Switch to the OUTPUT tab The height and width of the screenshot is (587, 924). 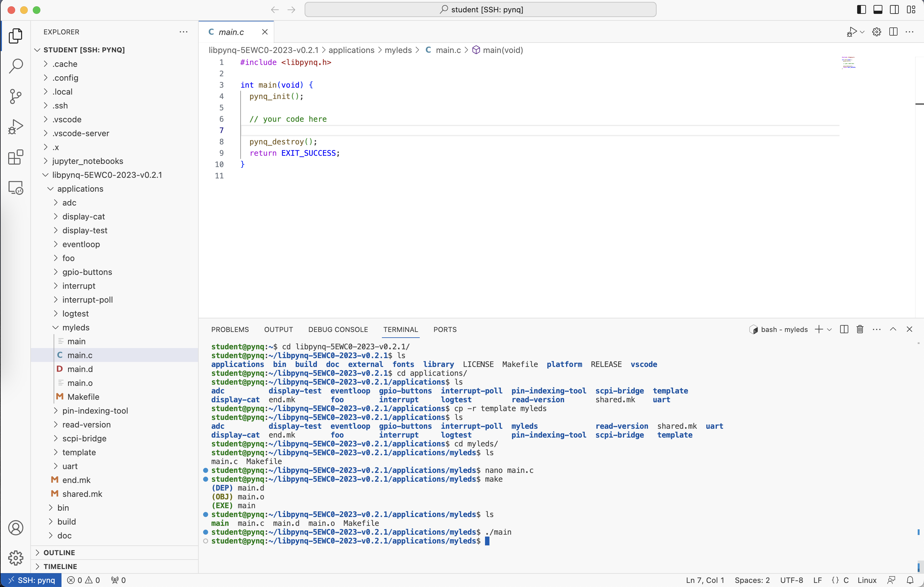278,329
